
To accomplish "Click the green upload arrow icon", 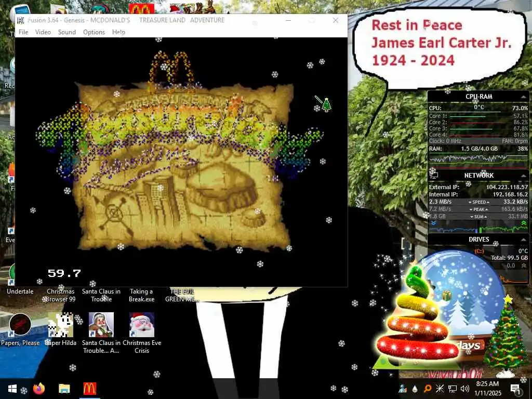I will coord(524,223).
